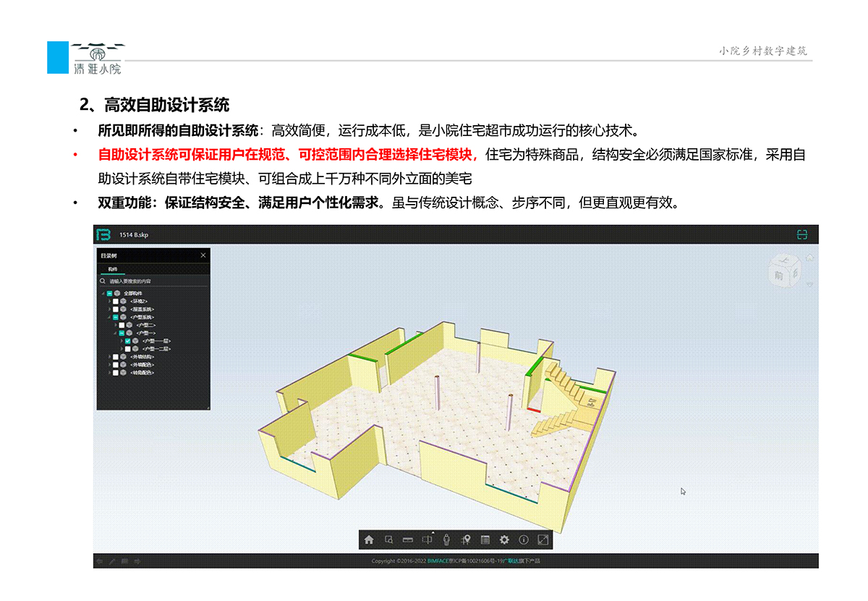Open the map location tool
This screenshot has width=868, height=601.
[x=466, y=540]
